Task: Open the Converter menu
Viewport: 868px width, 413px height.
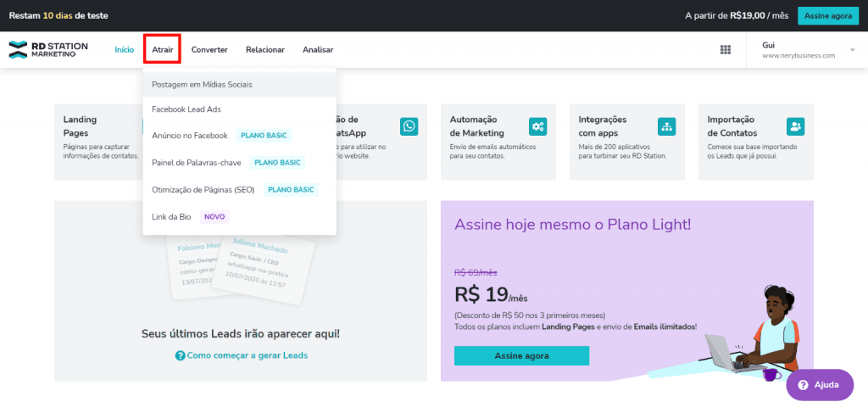Action: pos(209,50)
